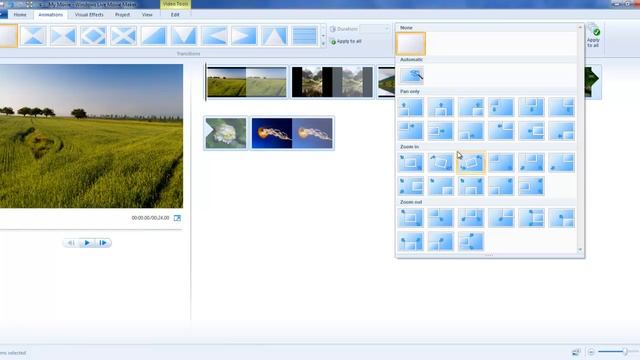Move pan and zoom gallery list upward
Viewport: 640px width, 360px height.
click(x=580, y=27)
